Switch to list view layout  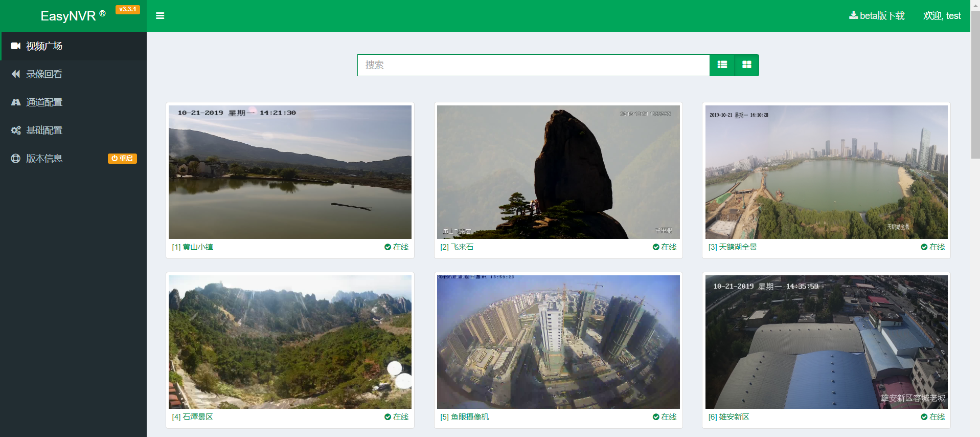pyautogui.click(x=722, y=65)
